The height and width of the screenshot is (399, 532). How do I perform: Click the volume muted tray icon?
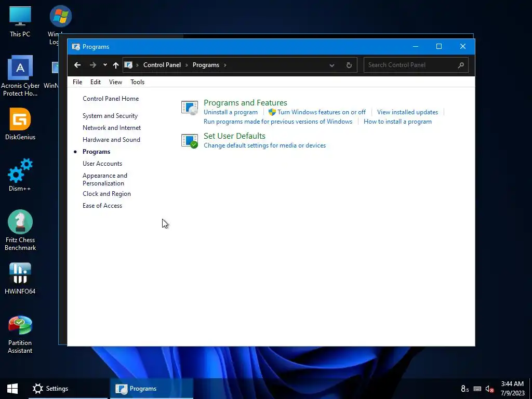point(489,389)
